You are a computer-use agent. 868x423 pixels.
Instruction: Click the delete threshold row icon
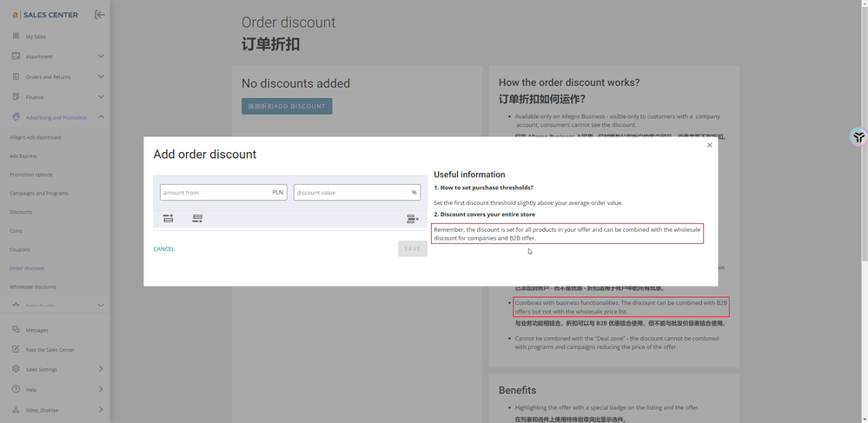413,219
